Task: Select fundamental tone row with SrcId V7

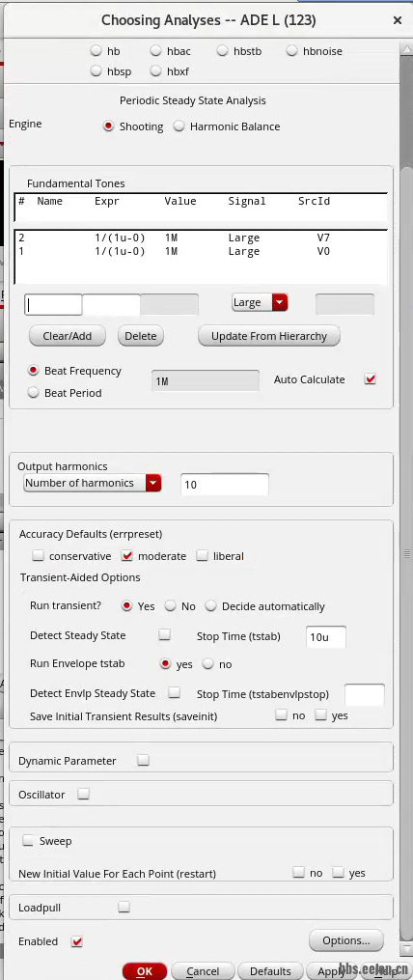Action: pos(201,238)
